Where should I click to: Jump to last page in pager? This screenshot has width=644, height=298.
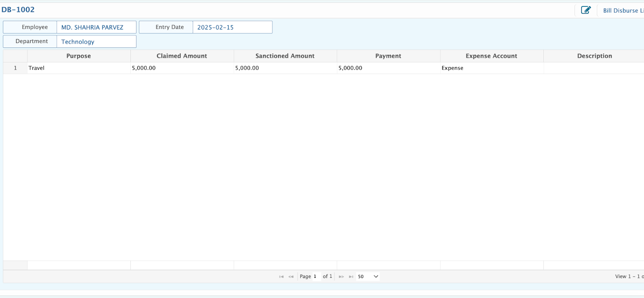pyautogui.click(x=351, y=277)
